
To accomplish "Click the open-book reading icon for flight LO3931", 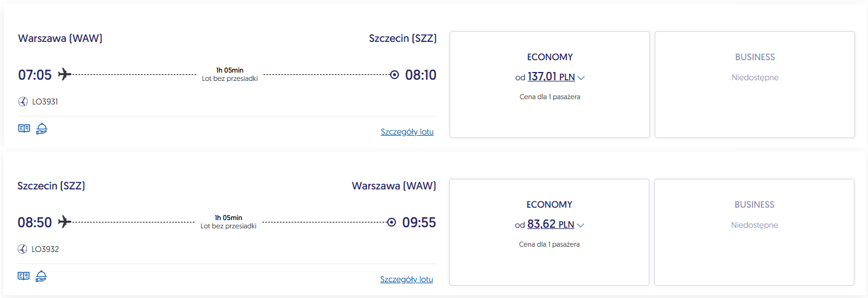I will click(24, 129).
